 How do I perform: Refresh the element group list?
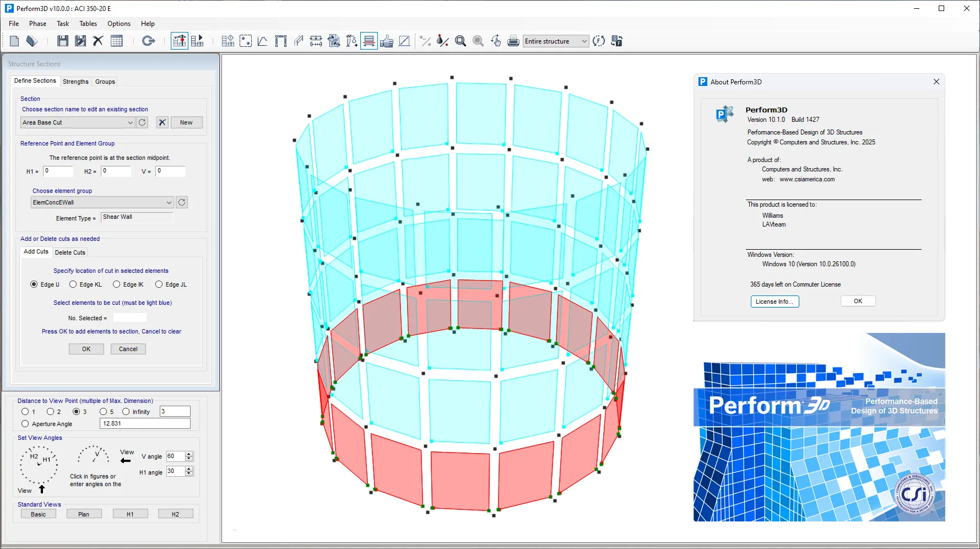[x=182, y=202]
